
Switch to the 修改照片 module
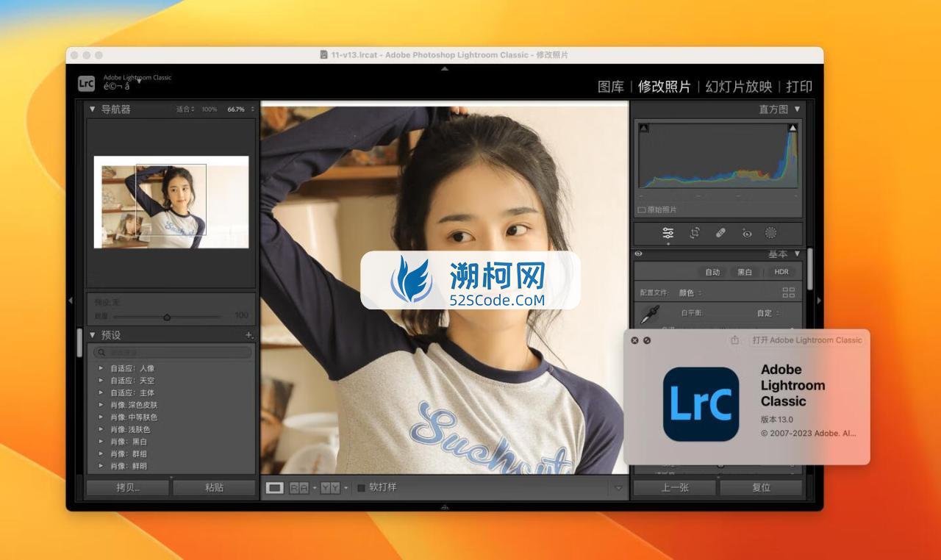(665, 87)
